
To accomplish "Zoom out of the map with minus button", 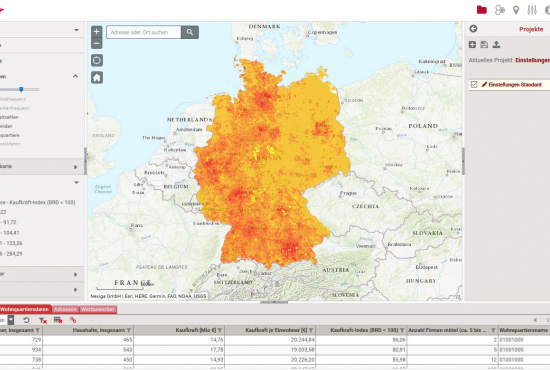I will [x=97, y=43].
